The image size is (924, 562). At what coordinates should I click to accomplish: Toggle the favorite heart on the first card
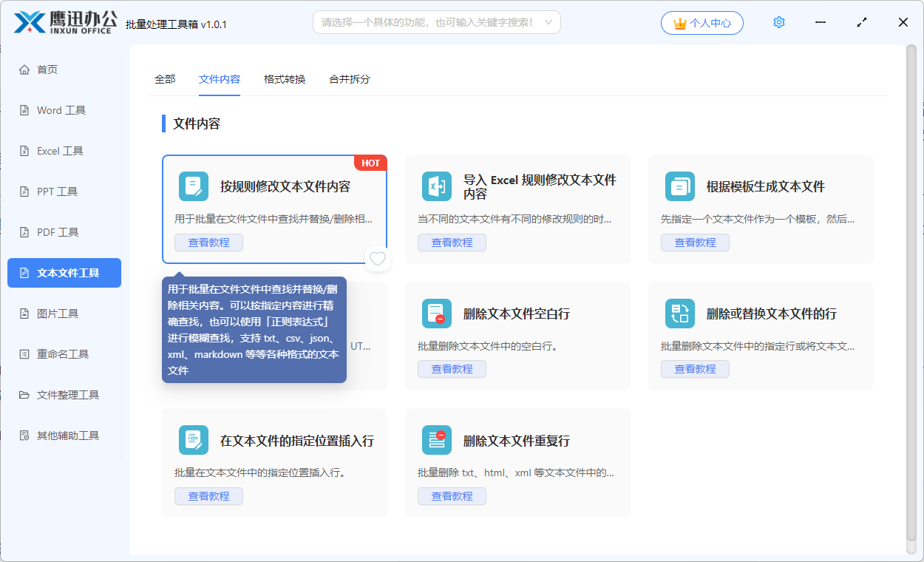(378, 259)
